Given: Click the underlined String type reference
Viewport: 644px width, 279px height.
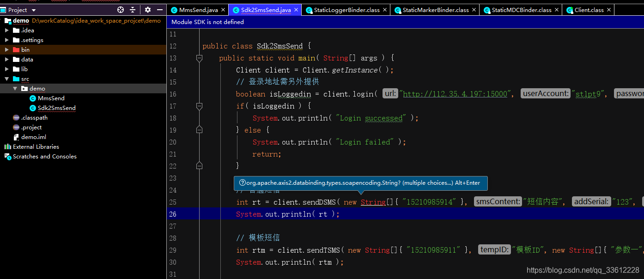Looking at the screenshot, I should [373, 202].
